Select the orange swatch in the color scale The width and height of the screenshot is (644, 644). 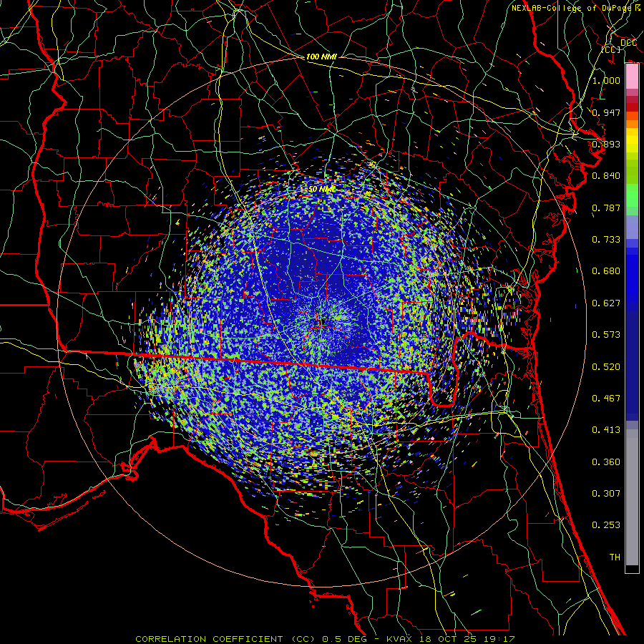(632, 123)
